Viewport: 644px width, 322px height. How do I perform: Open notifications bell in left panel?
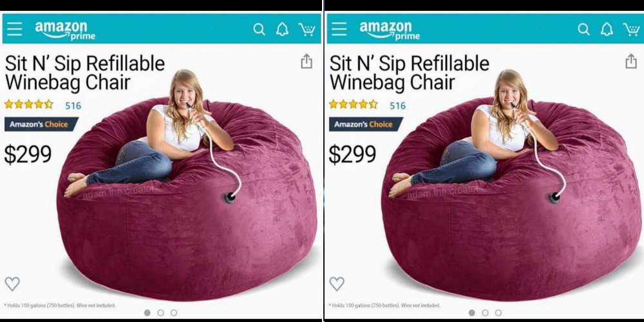pyautogui.click(x=282, y=29)
